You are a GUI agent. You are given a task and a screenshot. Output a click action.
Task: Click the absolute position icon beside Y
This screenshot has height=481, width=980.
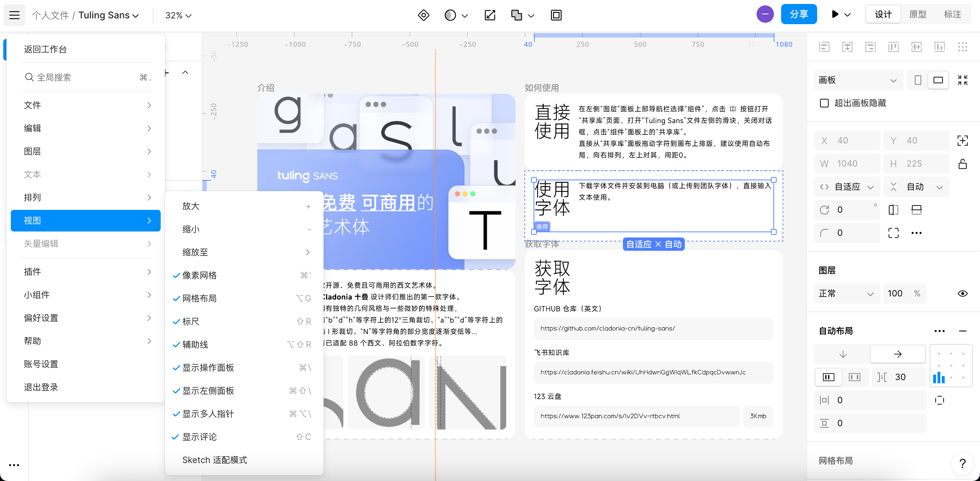point(962,141)
